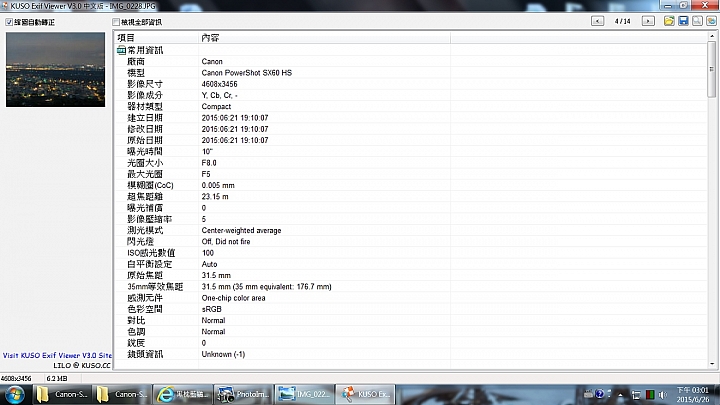
Task: Select the 曝光補償 row
Action: click(411, 208)
